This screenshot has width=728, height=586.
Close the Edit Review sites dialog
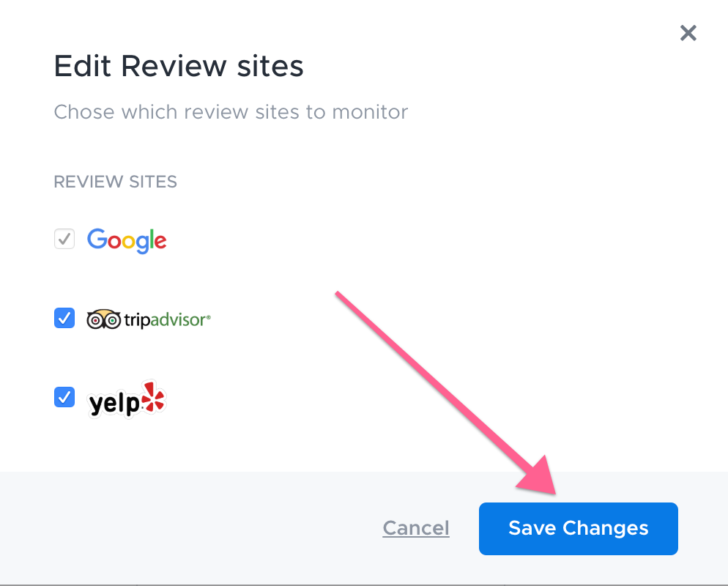pyautogui.click(x=688, y=33)
